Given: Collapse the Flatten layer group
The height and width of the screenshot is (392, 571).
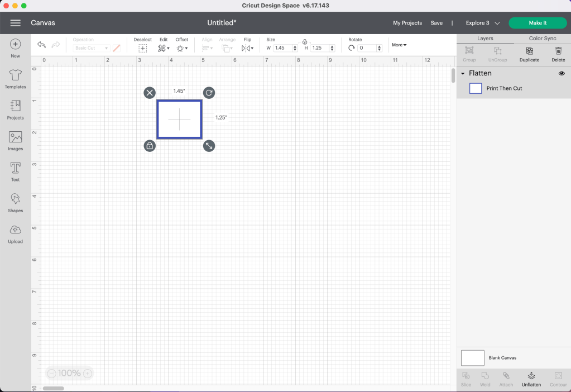Looking at the screenshot, I should 463,74.
